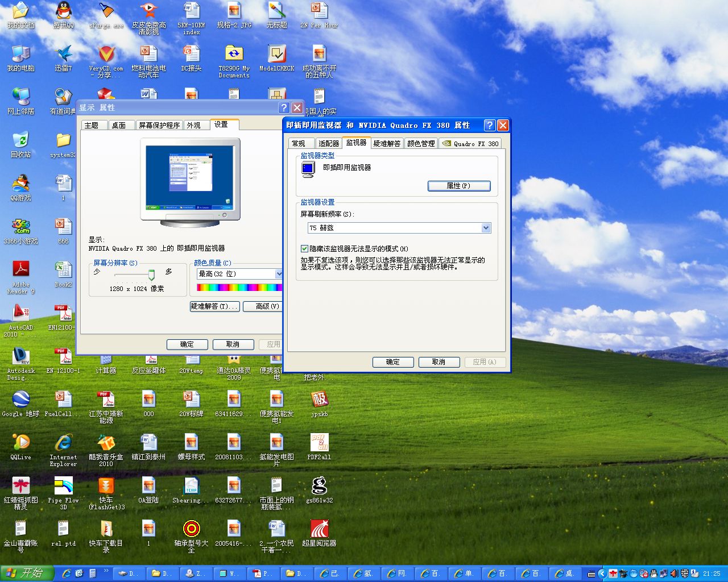
Task: Open the QQLive desktop shortcut
Action: click(20, 447)
